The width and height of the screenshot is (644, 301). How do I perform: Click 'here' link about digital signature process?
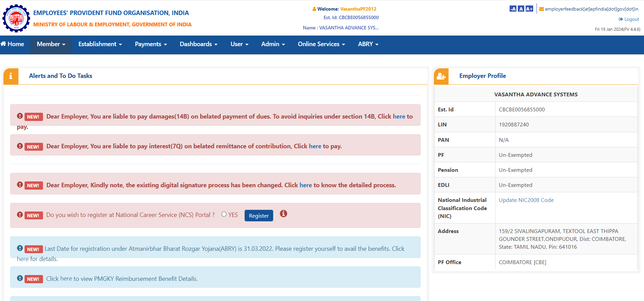[x=306, y=185]
